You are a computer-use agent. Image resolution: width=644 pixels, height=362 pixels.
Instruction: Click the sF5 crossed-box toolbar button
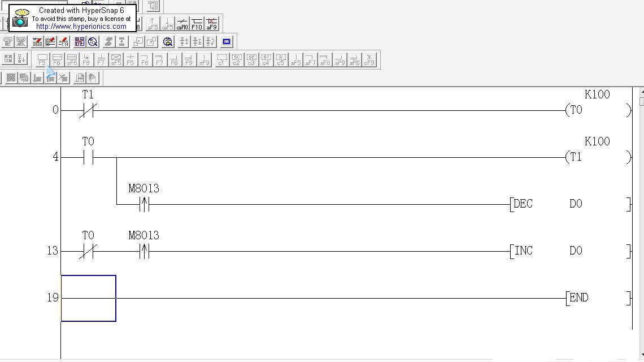[116, 59]
